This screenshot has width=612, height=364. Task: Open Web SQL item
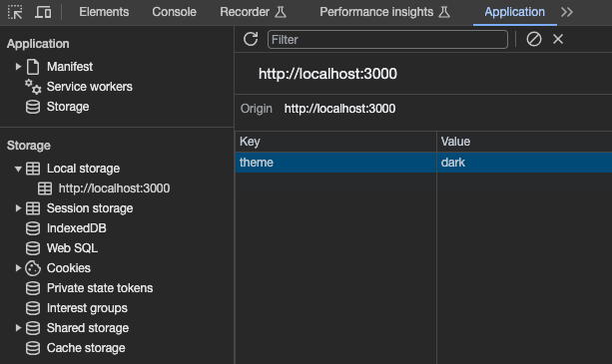[72, 248]
